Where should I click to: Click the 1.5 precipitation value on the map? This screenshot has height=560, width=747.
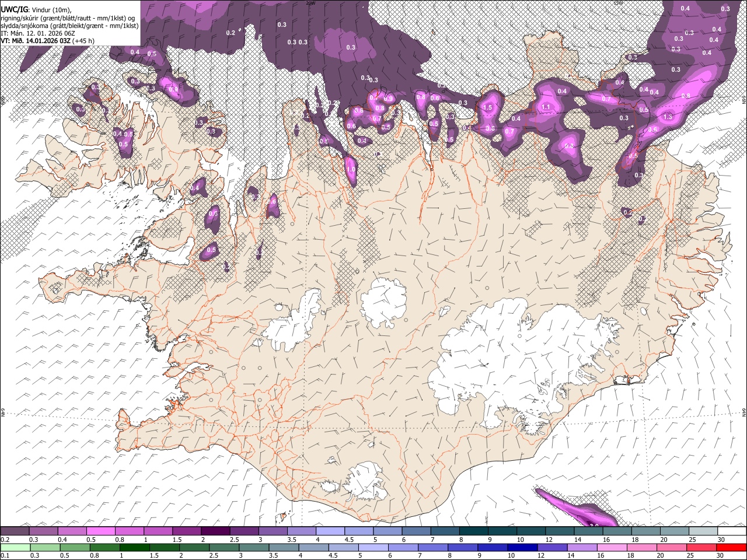click(488, 108)
